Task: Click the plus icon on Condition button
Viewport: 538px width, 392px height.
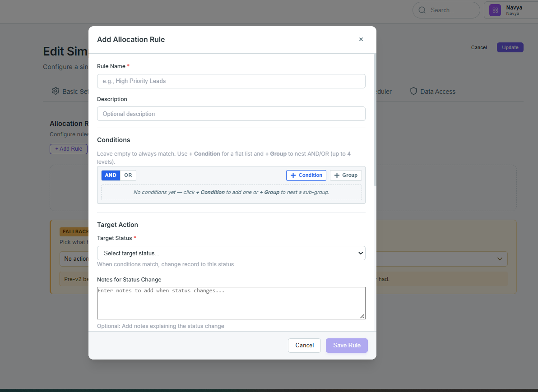Action: coord(293,175)
